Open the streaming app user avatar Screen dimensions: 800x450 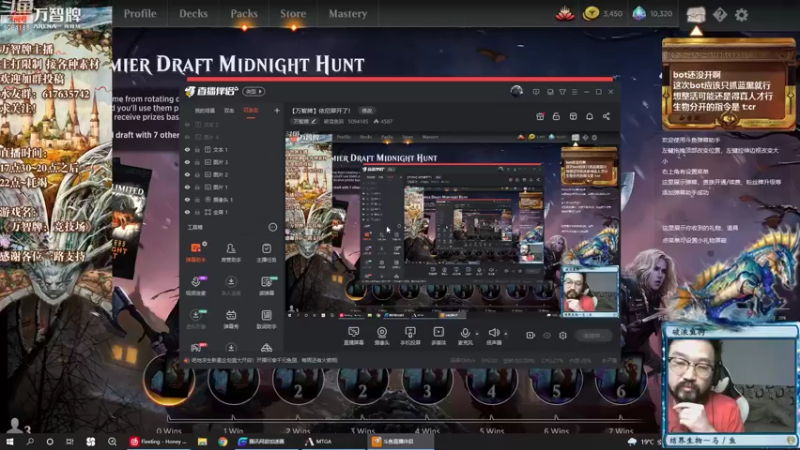516,91
